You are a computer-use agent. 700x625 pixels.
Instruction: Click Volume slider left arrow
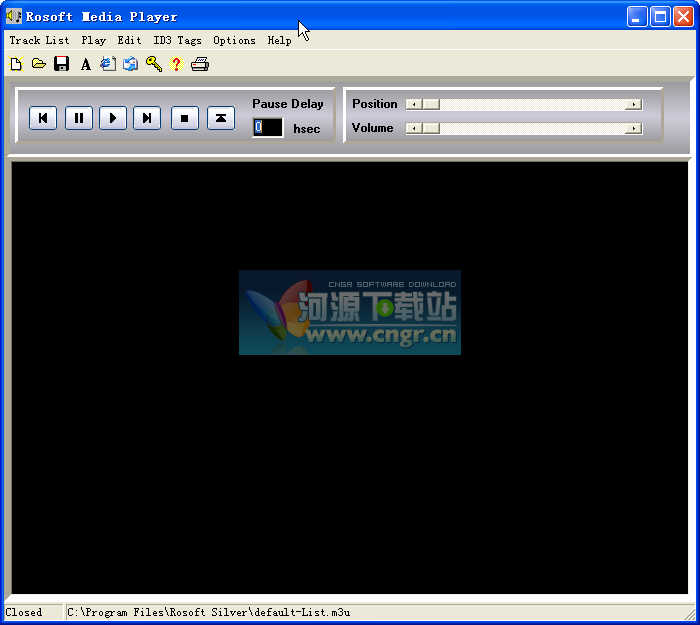tap(414, 129)
